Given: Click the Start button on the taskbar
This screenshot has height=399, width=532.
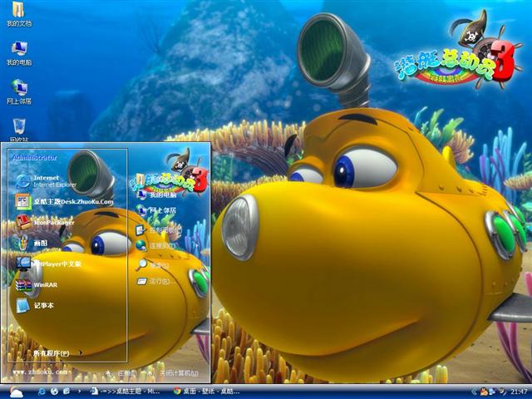Looking at the screenshot, I should pos(15,392).
